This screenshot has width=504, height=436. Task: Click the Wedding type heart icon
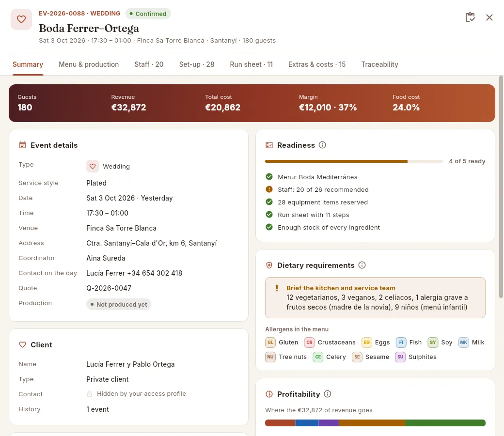pyautogui.click(x=93, y=167)
